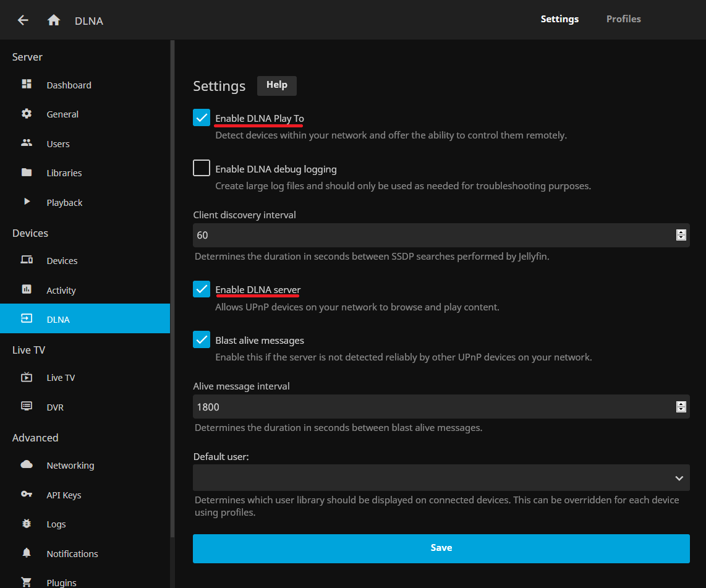Image resolution: width=706 pixels, height=588 pixels.
Task: Enable DLNA debug logging
Action: (201, 168)
